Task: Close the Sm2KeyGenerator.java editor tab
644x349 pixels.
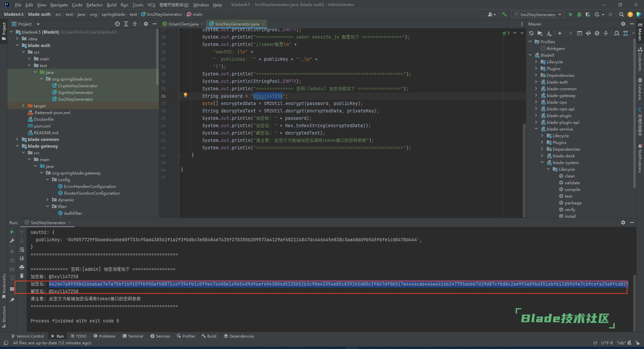Action: [263, 24]
